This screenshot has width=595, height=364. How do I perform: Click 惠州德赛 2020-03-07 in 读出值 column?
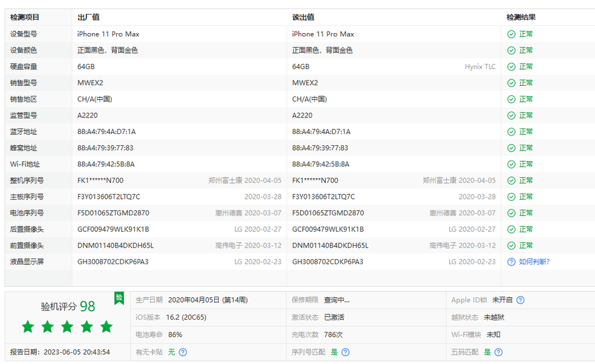pyautogui.click(x=463, y=213)
